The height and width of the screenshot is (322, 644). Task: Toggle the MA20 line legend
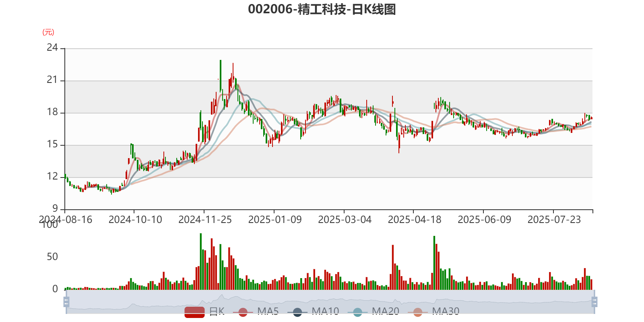374,312
